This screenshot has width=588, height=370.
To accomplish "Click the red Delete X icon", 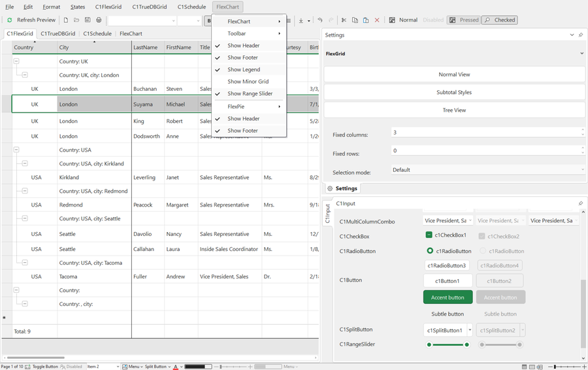I will pos(377,20).
